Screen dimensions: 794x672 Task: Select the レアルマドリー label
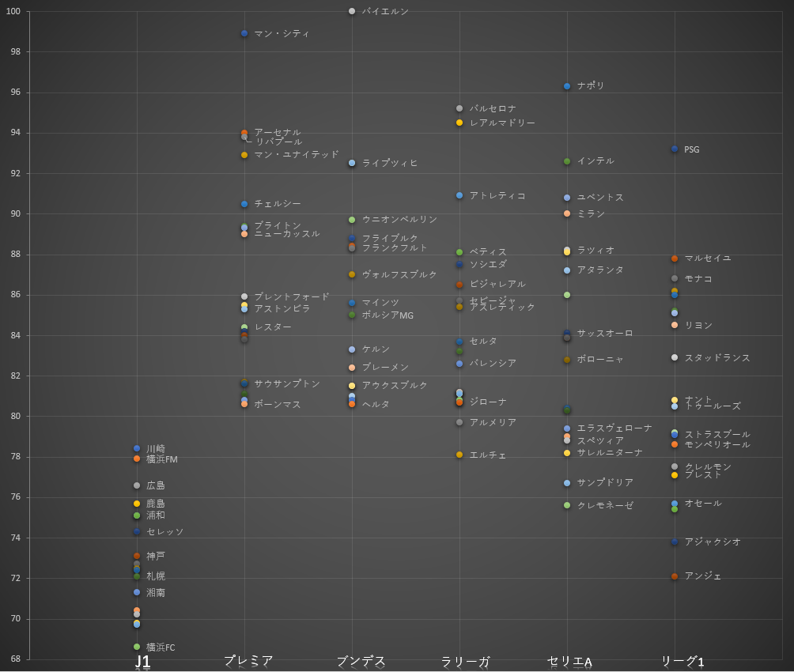502,123
